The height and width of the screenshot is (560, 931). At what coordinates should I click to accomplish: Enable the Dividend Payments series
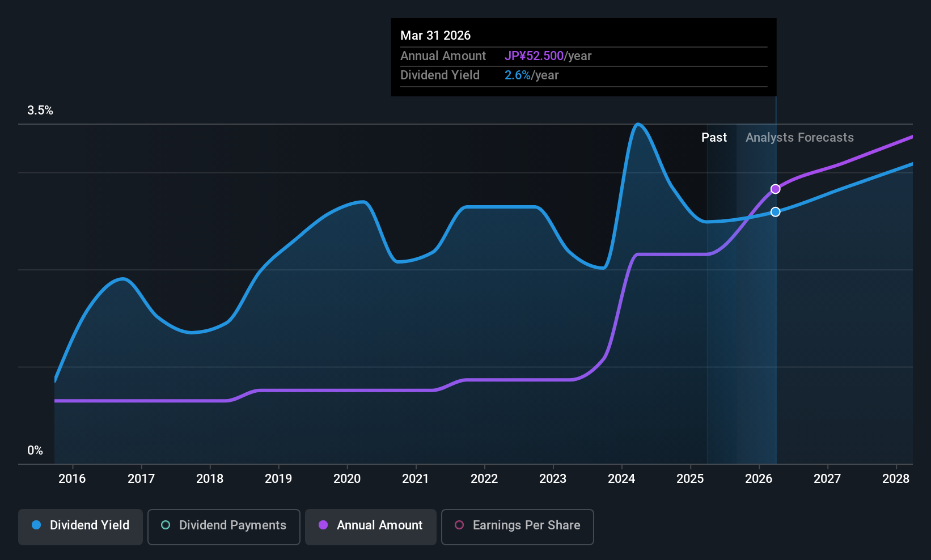point(224,527)
